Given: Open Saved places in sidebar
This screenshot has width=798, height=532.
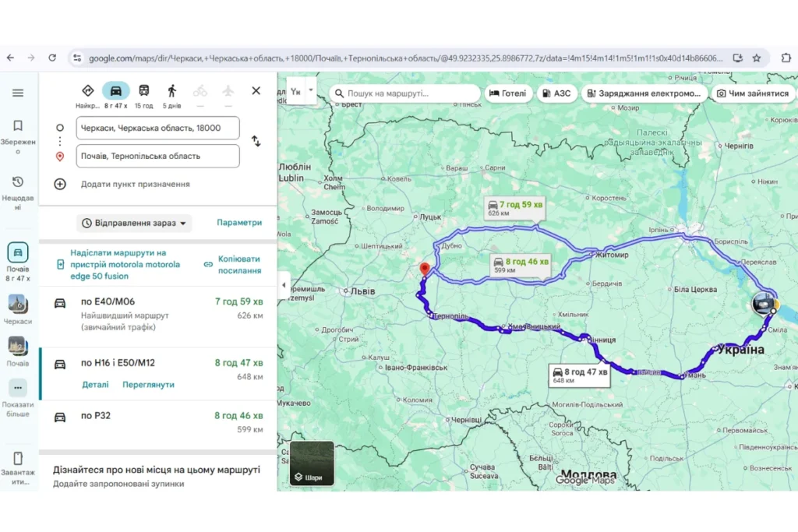Looking at the screenshot, I should [x=18, y=135].
